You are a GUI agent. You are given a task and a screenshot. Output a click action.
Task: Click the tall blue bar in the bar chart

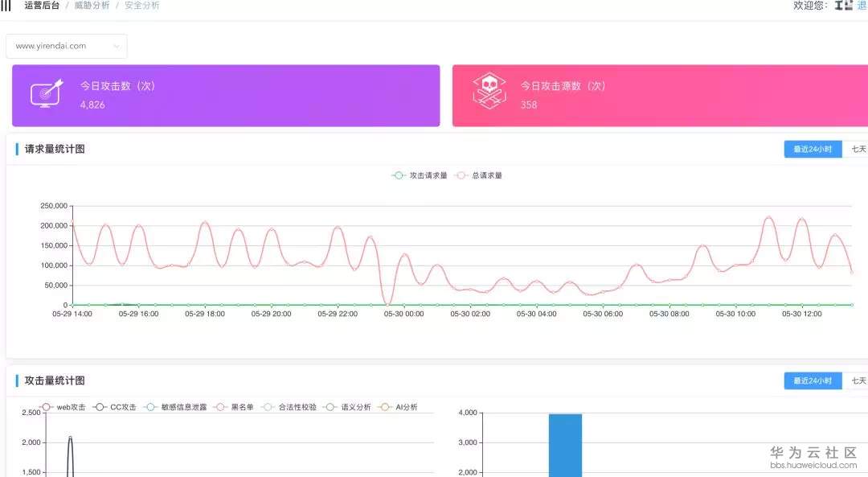[565, 446]
